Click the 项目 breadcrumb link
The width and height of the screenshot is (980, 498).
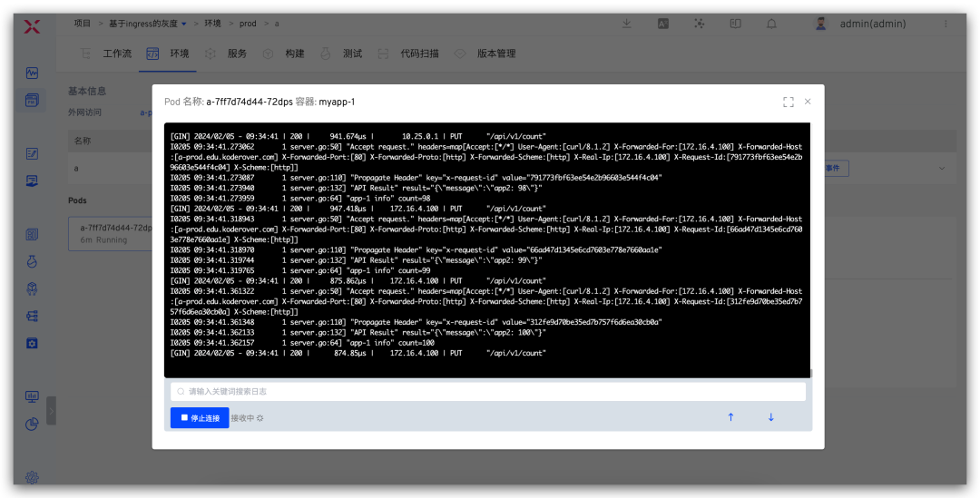click(x=83, y=24)
